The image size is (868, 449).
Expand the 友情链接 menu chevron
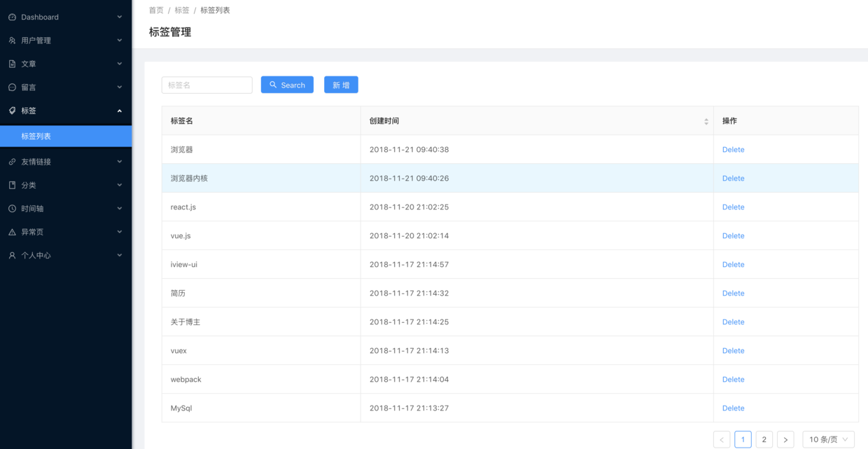pos(119,162)
